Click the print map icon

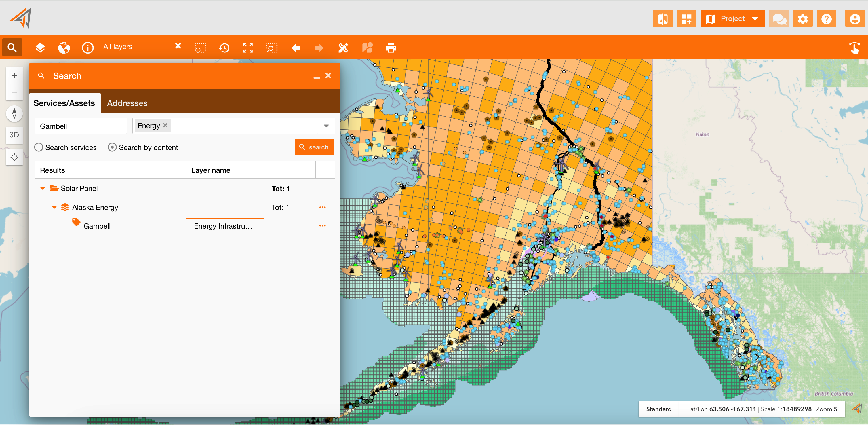[x=391, y=48]
